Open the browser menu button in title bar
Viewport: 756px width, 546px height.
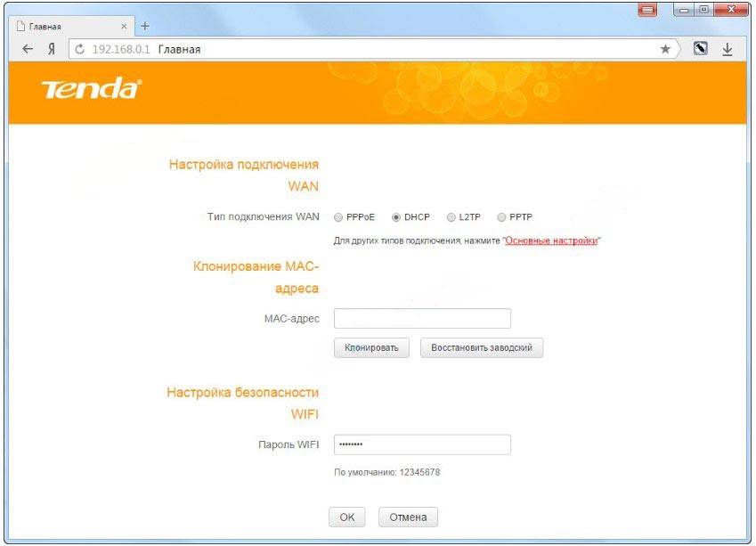(x=647, y=10)
